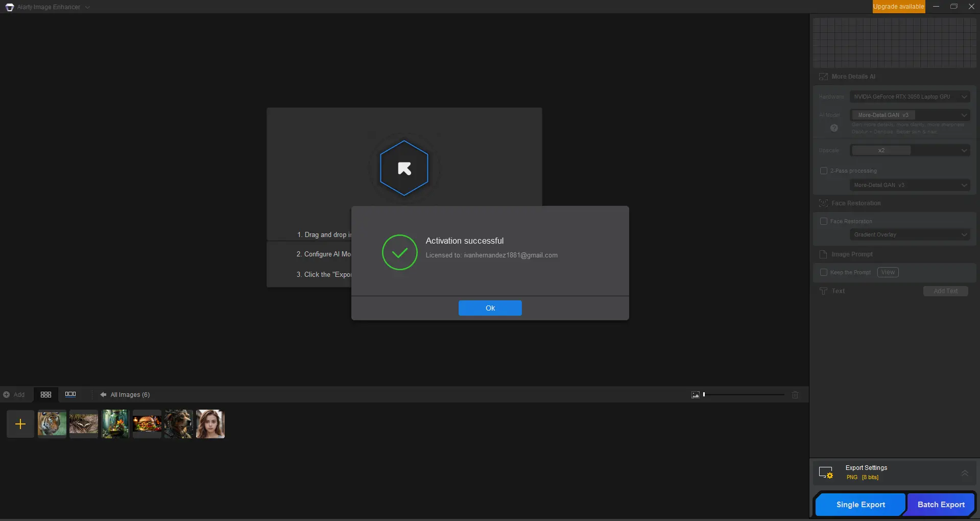Enable the Keep the Prompt checkbox
Screen dimensions: 980x521
[823, 272]
